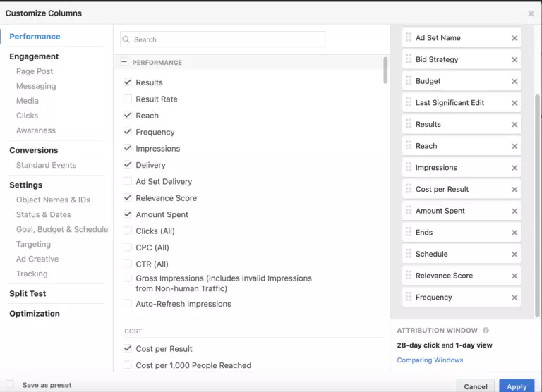
Task: Check the CPC (All) checkbox
Action: click(x=128, y=247)
